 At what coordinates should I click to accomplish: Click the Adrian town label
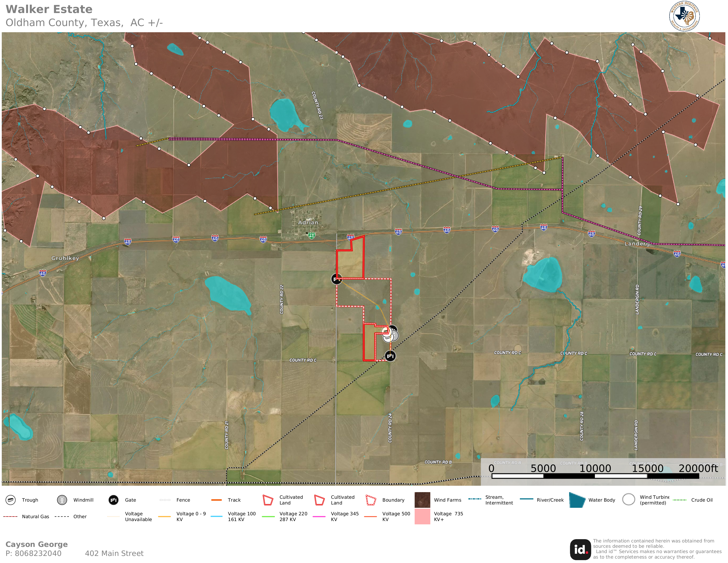pos(308,223)
